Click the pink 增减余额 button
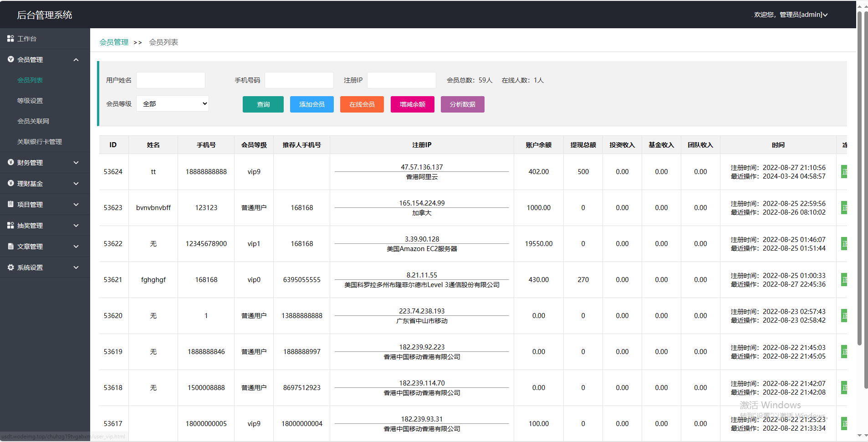 click(412, 104)
